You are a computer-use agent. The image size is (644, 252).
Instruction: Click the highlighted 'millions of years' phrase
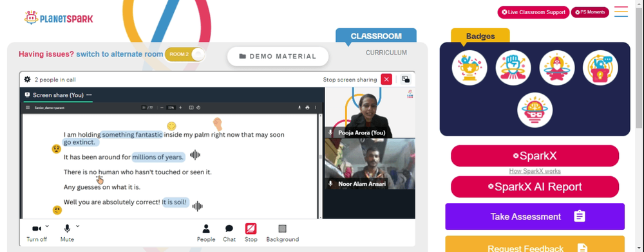coord(158,157)
